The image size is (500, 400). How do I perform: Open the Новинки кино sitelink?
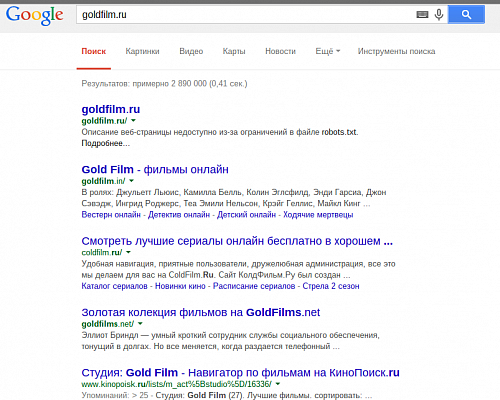pos(180,286)
